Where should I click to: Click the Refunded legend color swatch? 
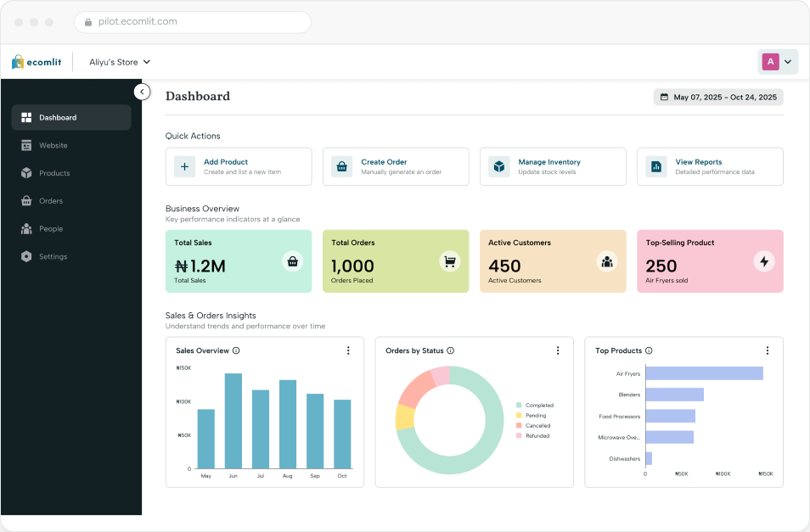point(519,435)
